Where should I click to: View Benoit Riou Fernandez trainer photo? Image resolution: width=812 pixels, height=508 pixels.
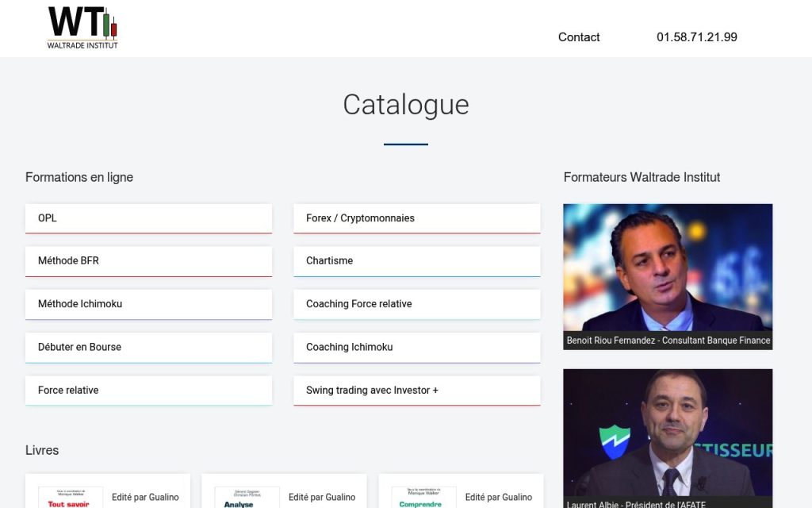[668, 267]
